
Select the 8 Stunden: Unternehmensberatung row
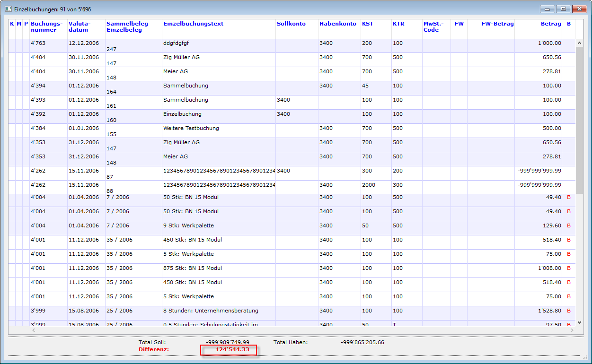click(x=211, y=311)
